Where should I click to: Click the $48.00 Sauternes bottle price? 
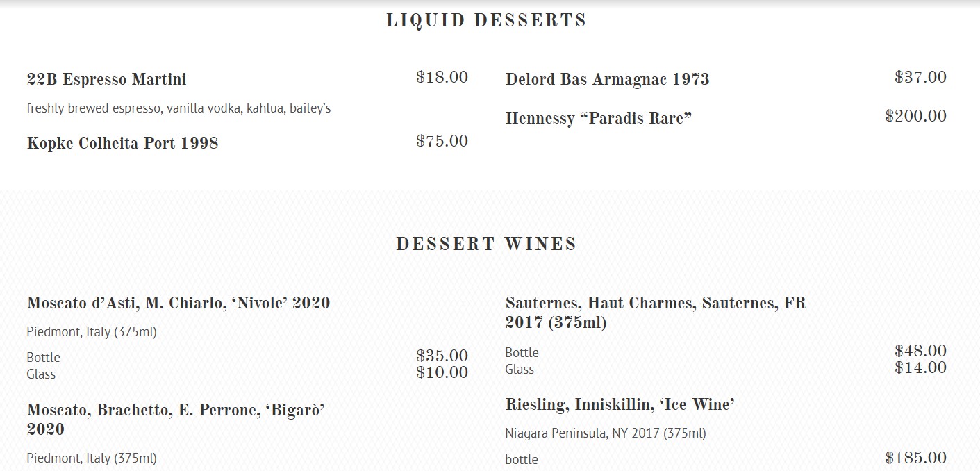tap(920, 351)
